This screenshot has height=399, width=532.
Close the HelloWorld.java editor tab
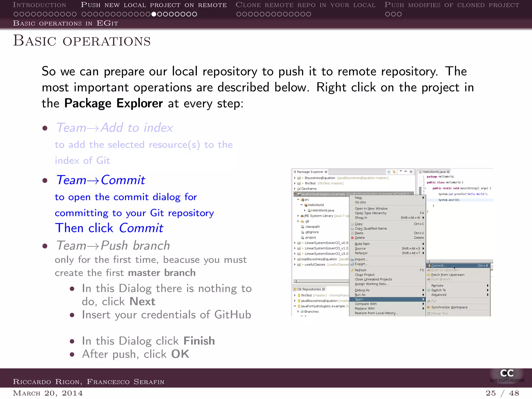[448, 172]
